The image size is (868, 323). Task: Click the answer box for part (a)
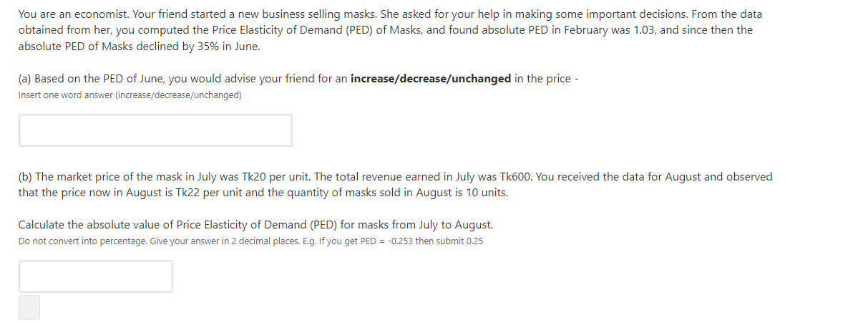point(155,130)
